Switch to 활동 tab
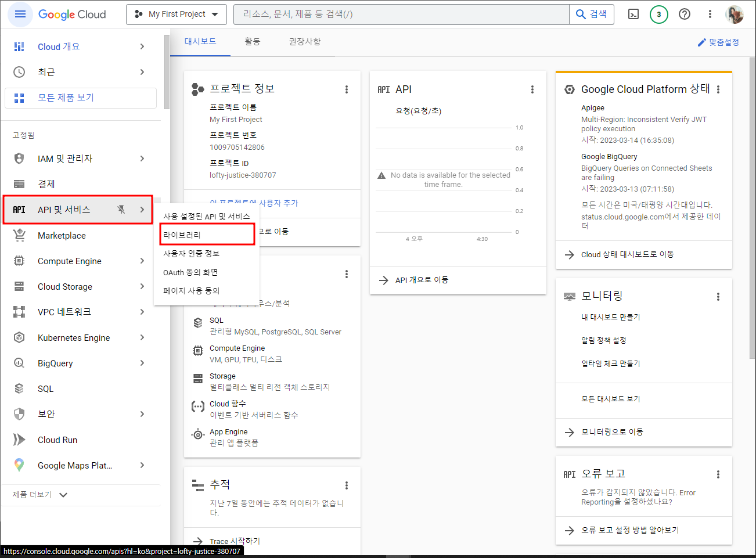This screenshot has width=756, height=558. coord(253,42)
